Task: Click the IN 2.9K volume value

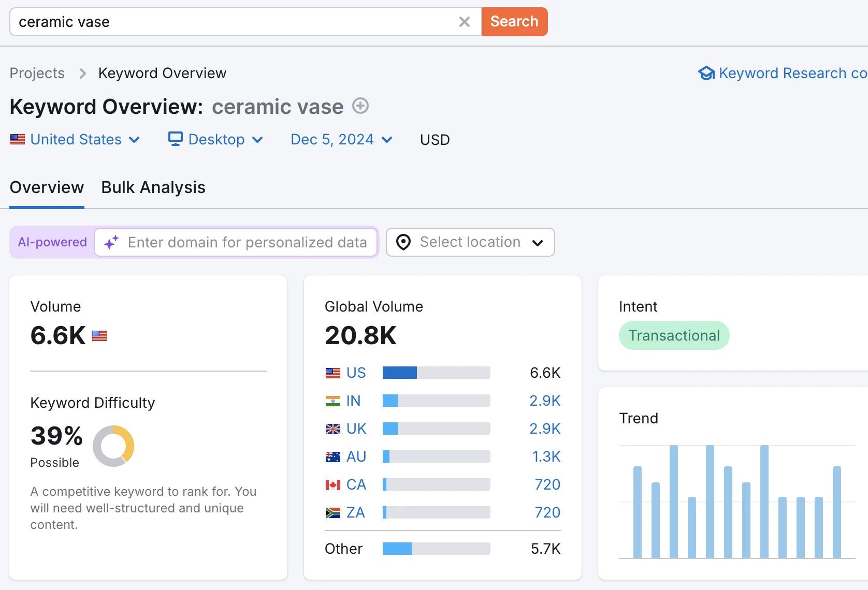Action: (545, 401)
